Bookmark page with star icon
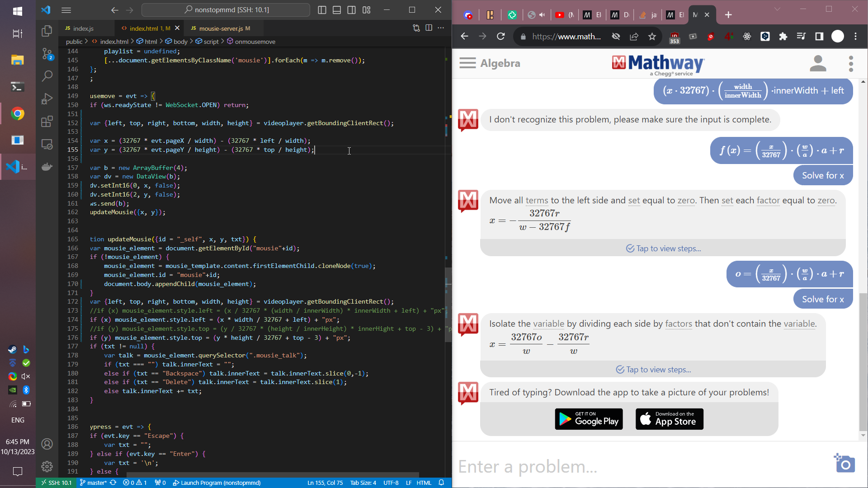 pyautogui.click(x=652, y=37)
